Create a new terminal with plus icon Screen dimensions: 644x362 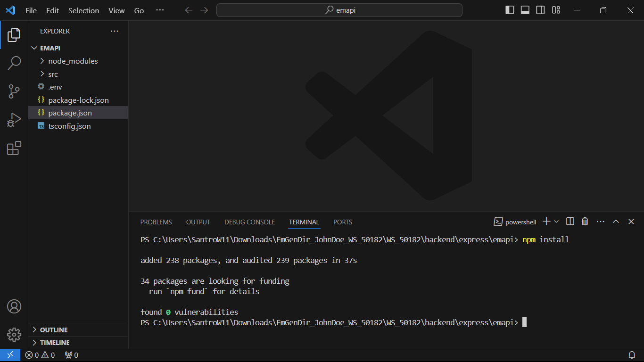coord(546,222)
